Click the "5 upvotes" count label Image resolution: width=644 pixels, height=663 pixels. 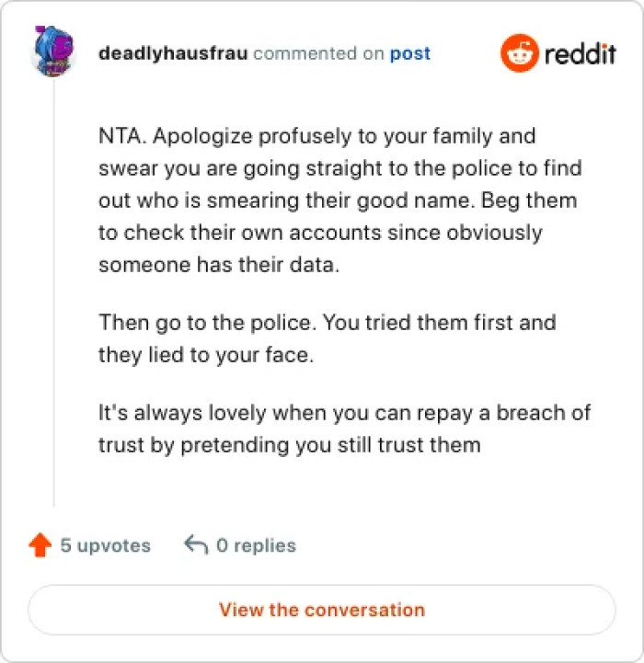click(105, 545)
